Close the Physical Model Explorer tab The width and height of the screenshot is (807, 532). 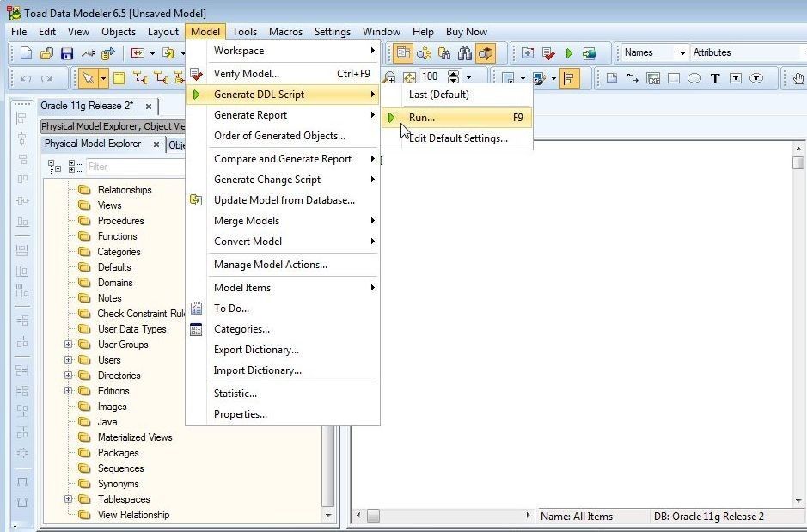pos(156,144)
